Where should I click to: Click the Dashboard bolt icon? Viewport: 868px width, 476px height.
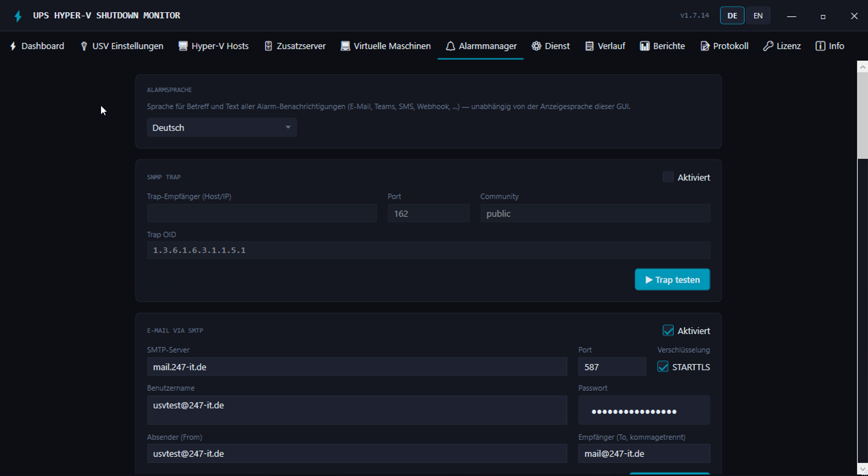coord(13,46)
